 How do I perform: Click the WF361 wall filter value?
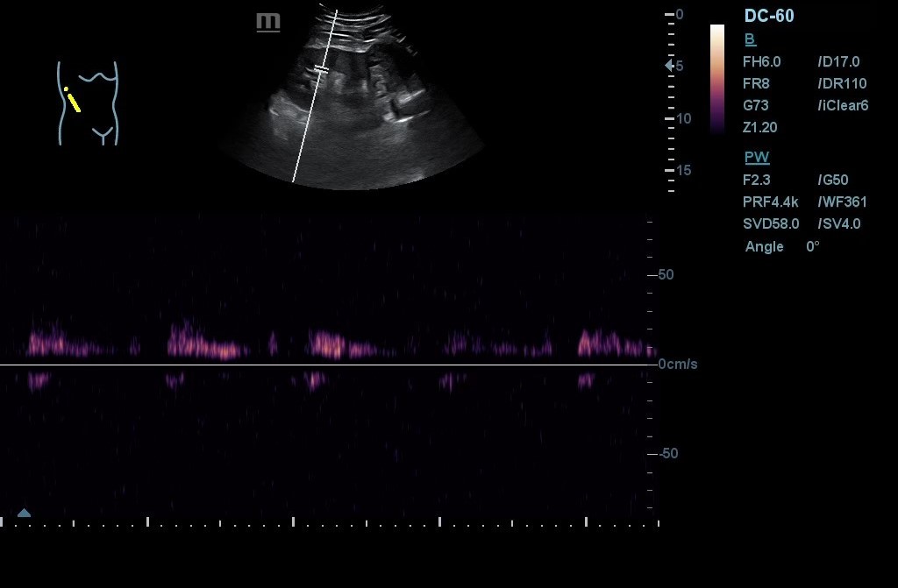(842, 202)
